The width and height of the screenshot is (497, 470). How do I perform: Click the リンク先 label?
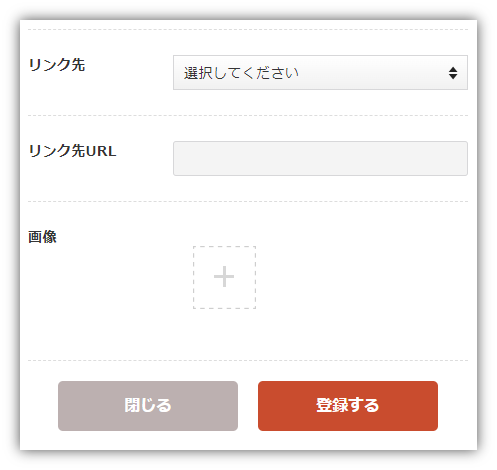pyautogui.click(x=57, y=65)
